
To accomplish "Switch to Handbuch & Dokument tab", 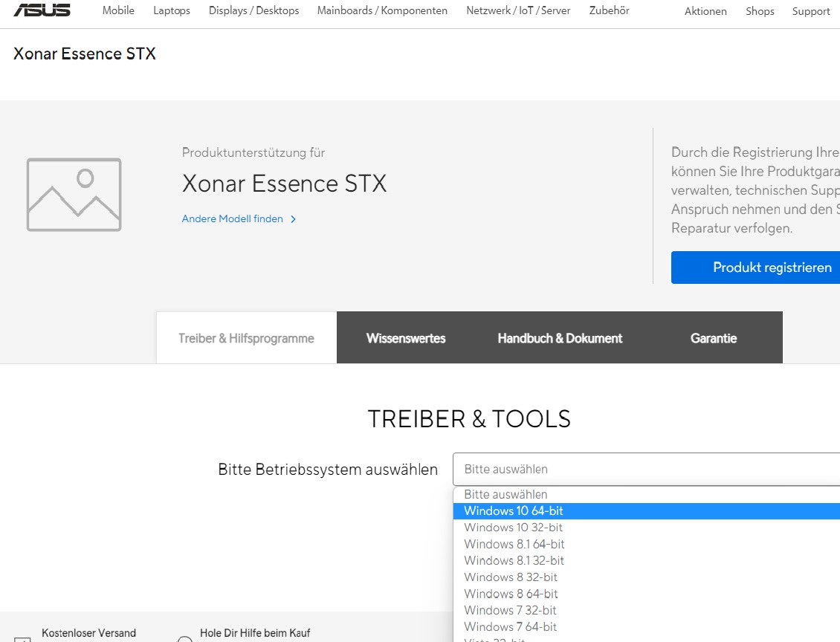I will point(560,338).
